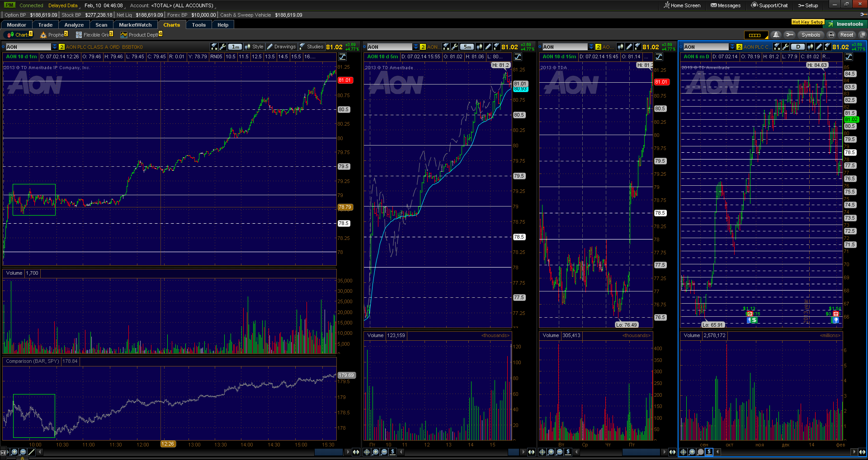Open the 1m timeframe selector
The width and height of the screenshot is (868, 460).
tap(235, 47)
